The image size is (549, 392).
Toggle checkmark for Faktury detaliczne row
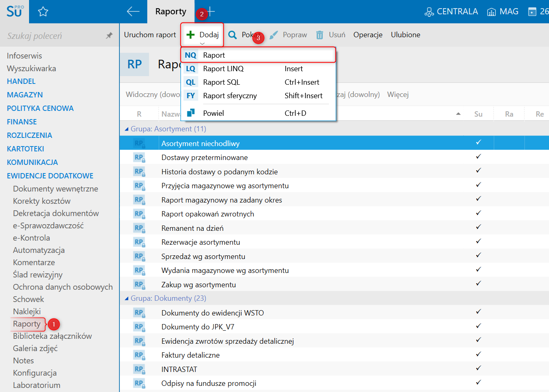(478, 354)
